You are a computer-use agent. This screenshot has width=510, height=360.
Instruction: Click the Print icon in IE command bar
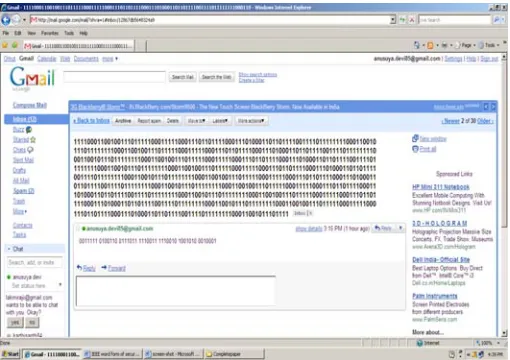click(x=444, y=45)
